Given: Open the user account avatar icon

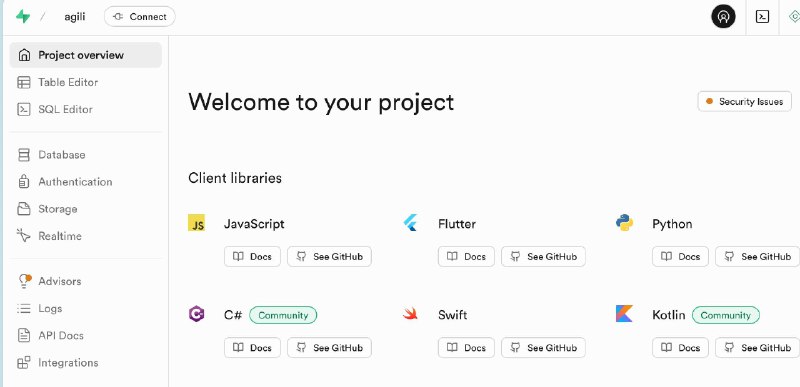Looking at the screenshot, I should (x=723, y=17).
